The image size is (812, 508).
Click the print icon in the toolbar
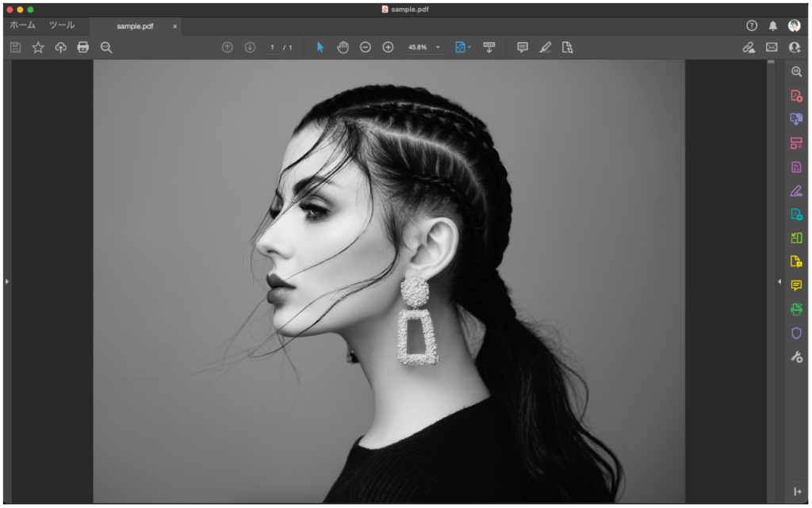coord(82,48)
